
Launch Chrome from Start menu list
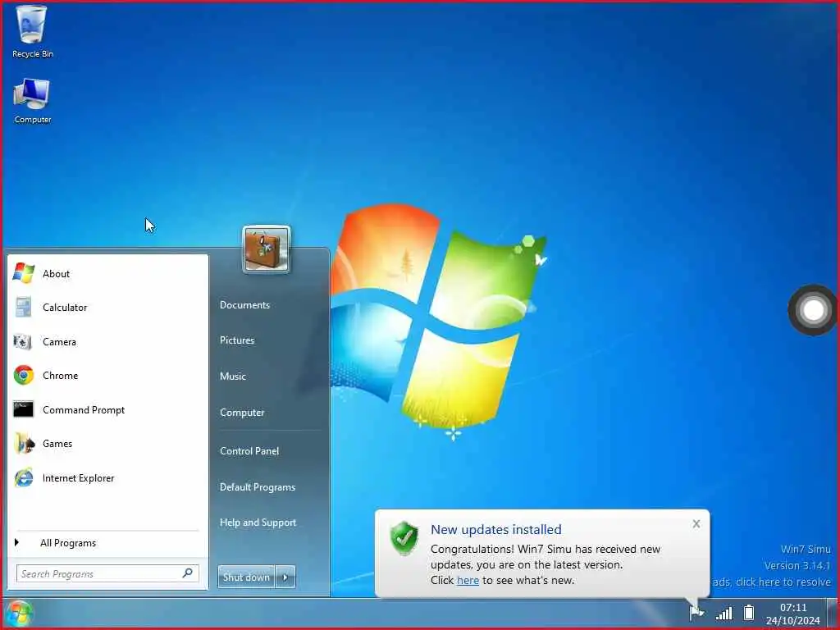tap(107, 376)
